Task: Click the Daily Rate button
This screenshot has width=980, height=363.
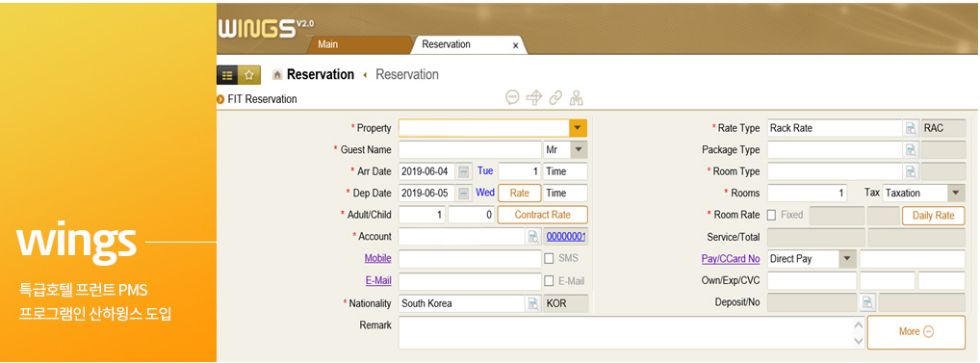Action: click(x=933, y=216)
